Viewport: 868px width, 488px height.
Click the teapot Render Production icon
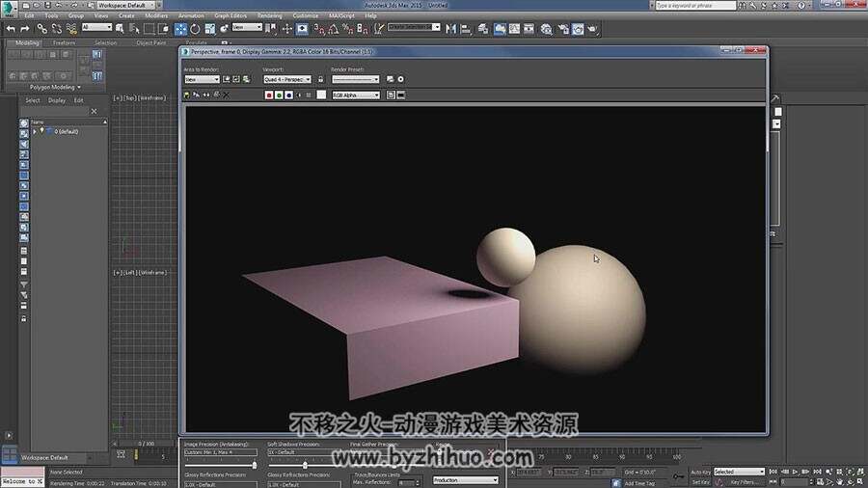(x=592, y=29)
